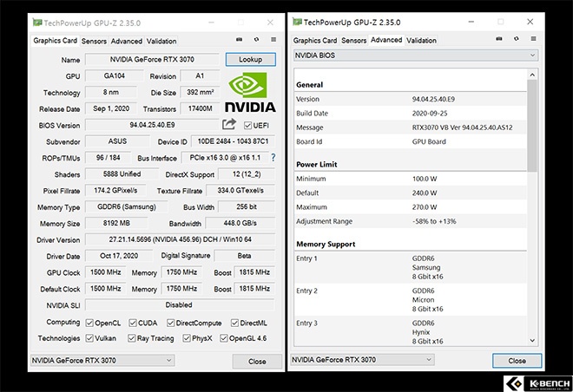Open hamburger menu in right GPU-Z window
The height and width of the screenshot is (392, 573).
coord(534,39)
